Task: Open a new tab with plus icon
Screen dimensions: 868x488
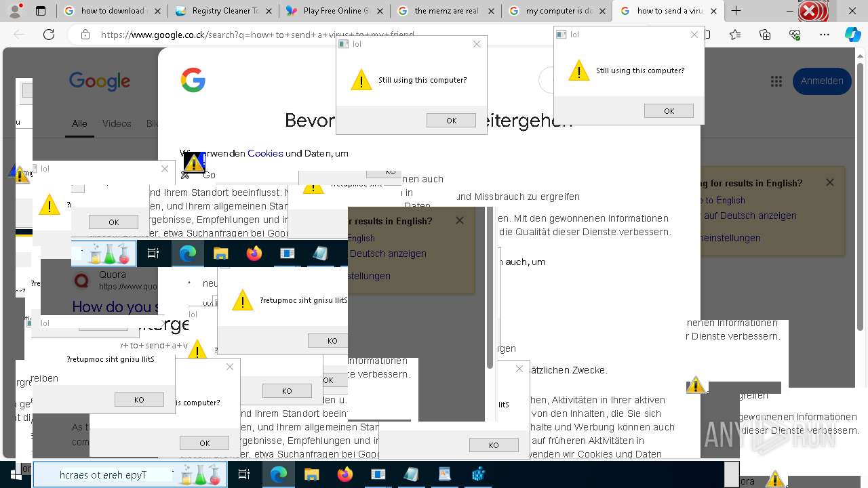Action: pyautogui.click(x=736, y=11)
